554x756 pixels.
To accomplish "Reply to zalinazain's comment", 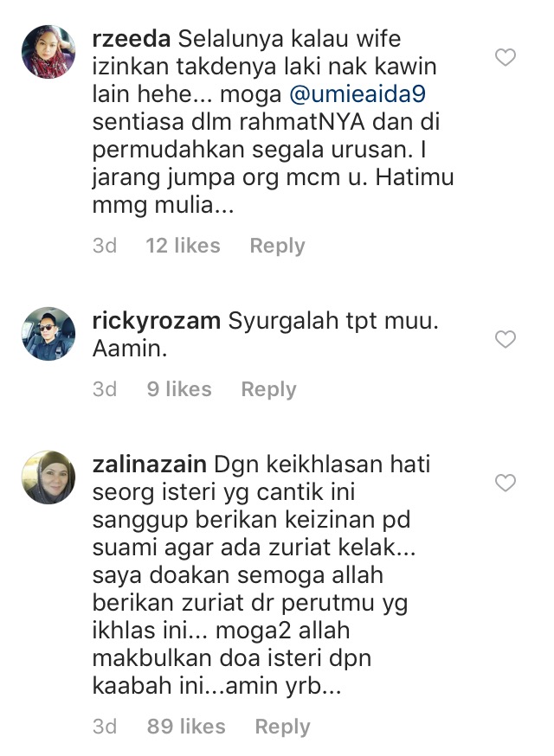I will tap(282, 727).
